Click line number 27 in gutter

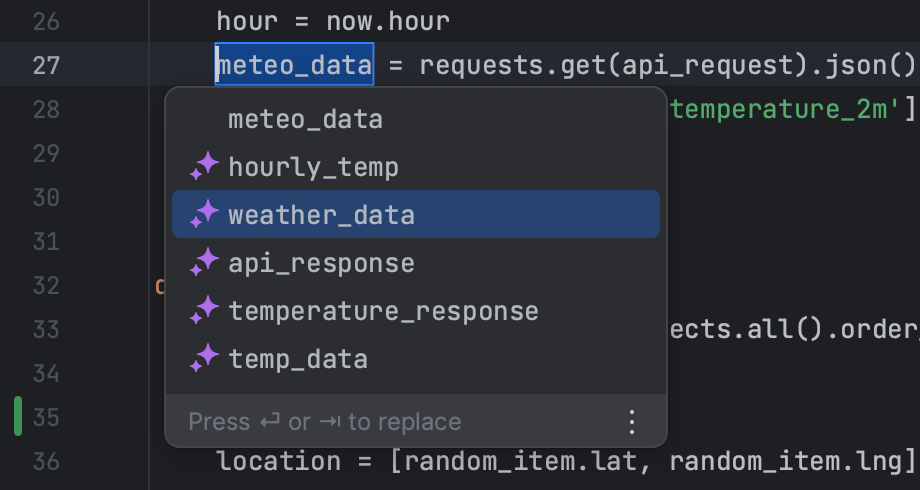pyautogui.click(x=46, y=65)
